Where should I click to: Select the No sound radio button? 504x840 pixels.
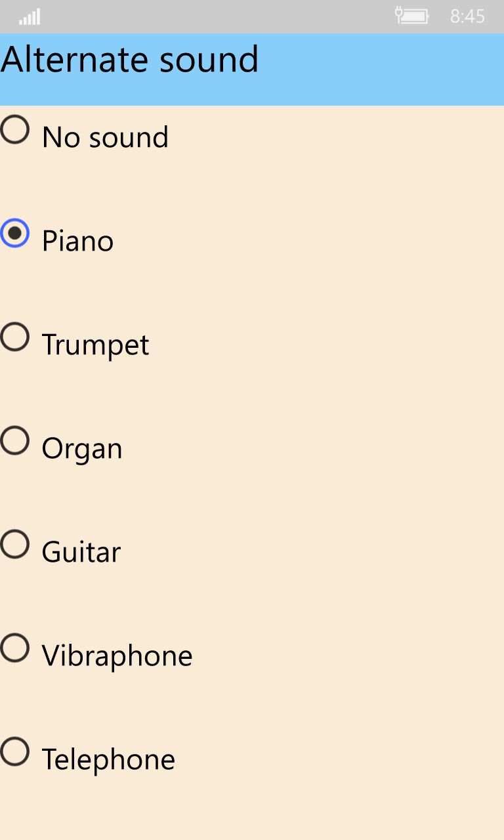(14, 129)
